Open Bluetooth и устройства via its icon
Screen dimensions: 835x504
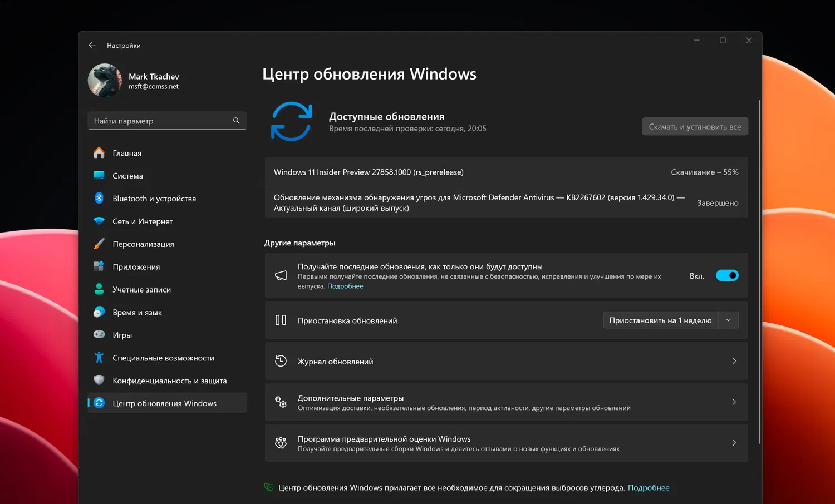click(99, 198)
